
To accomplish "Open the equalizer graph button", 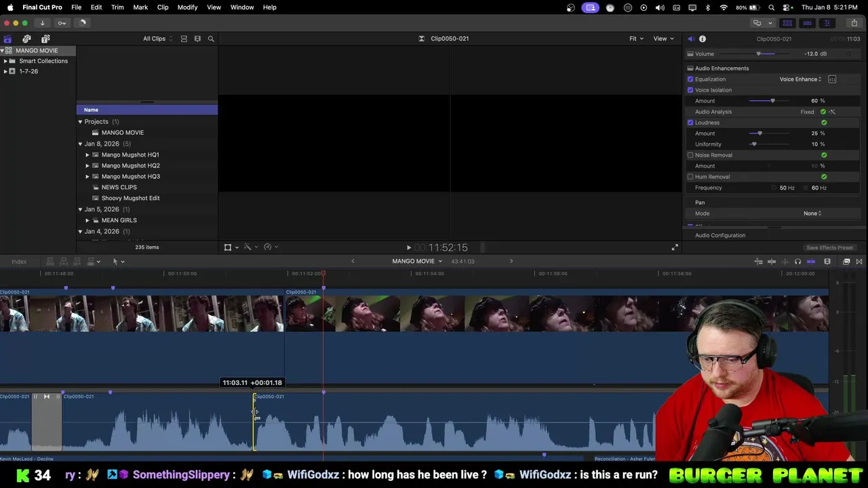I will pyautogui.click(x=832, y=79).
